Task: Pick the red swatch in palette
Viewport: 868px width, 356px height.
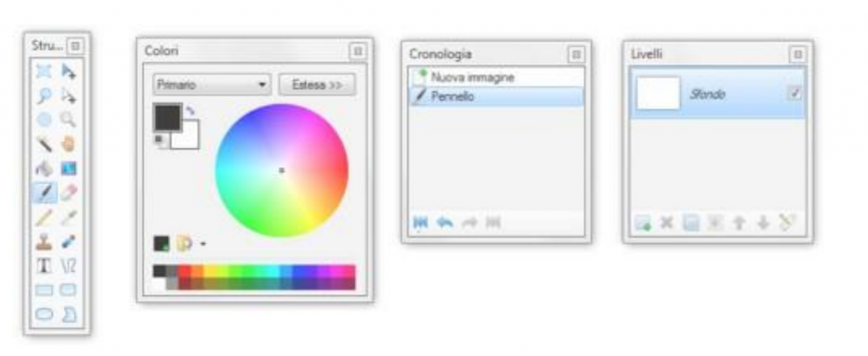Action: click(184, 270)
